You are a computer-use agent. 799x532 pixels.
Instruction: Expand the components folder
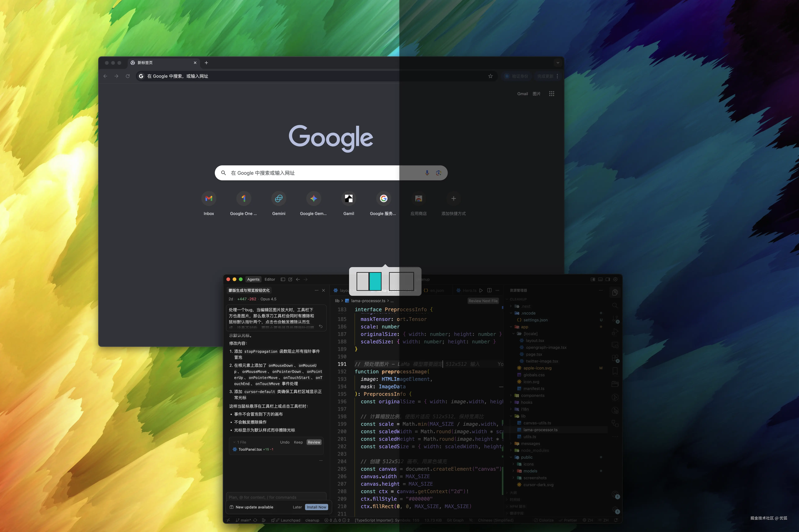[x=533, y=395]
